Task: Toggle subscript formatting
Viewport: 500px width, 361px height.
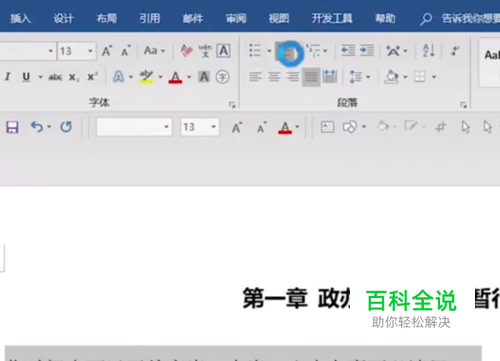Action: (x=74, y=78)
